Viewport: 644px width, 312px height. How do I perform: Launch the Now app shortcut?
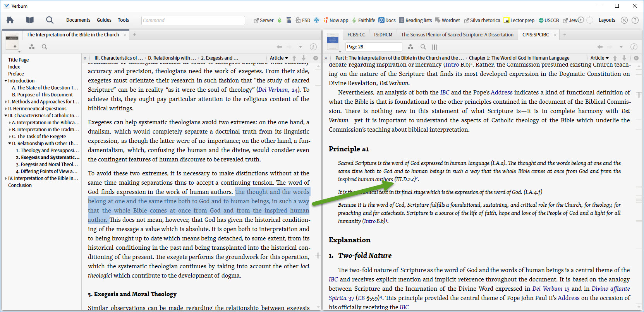coord(336,21)
